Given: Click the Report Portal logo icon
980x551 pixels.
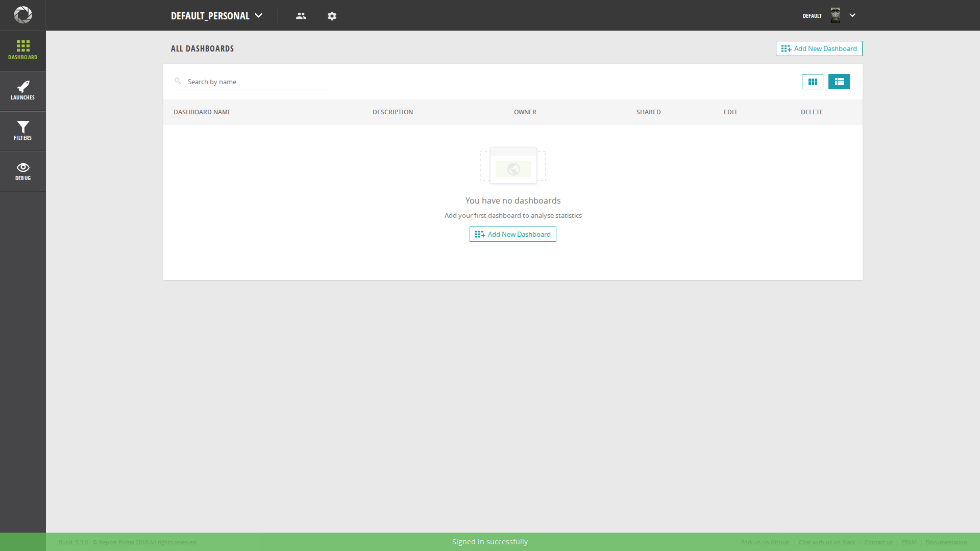Looking at the screenshot, I should click(22, 15).
